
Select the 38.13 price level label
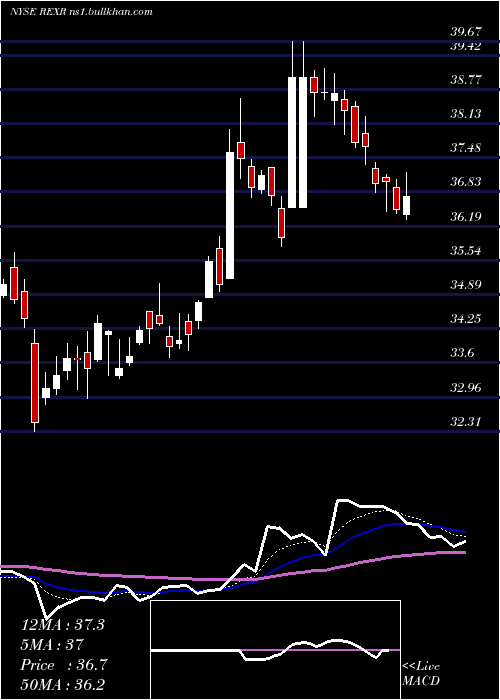point(466,114)
